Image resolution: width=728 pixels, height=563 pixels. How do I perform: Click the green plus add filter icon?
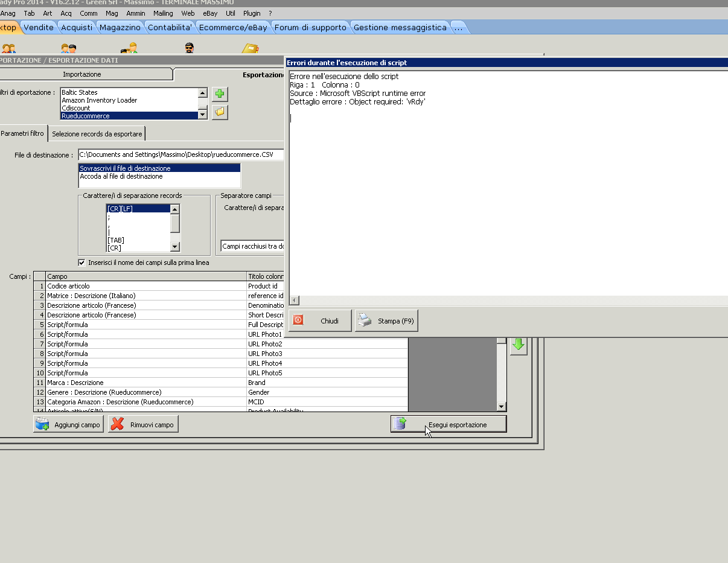[x=220, y=94]
